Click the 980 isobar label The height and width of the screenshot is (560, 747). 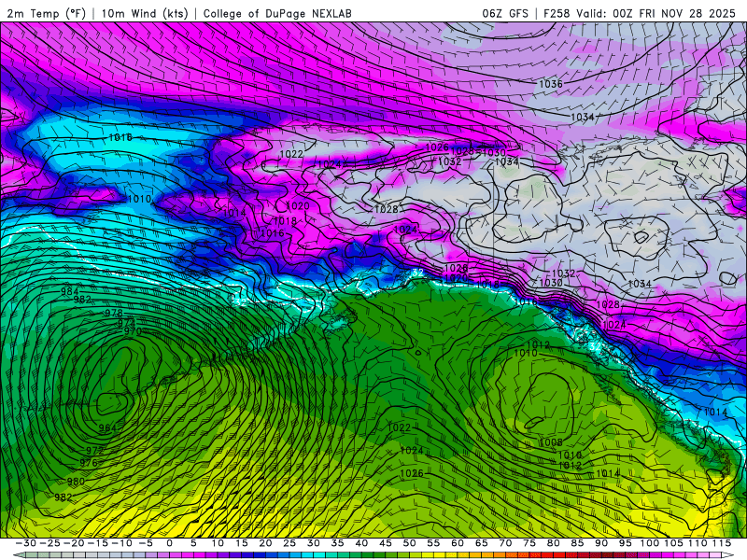pos(76,482)
